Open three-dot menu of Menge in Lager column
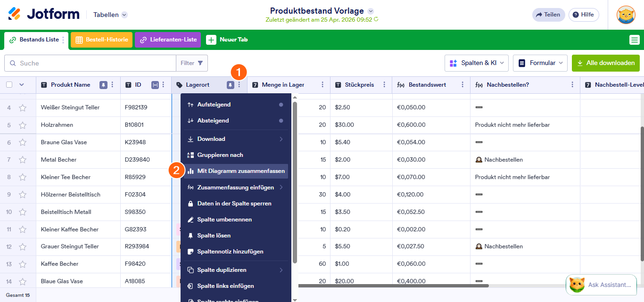 pos(322,85)
